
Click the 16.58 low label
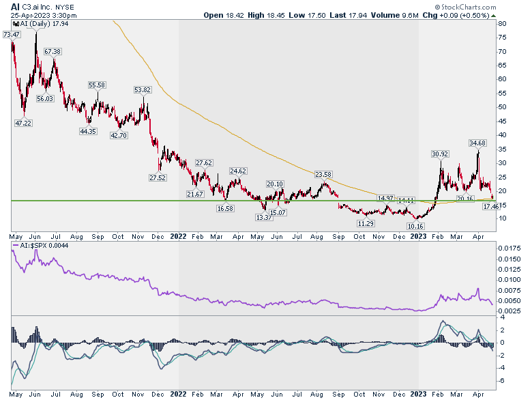click(x=225, y=208)
